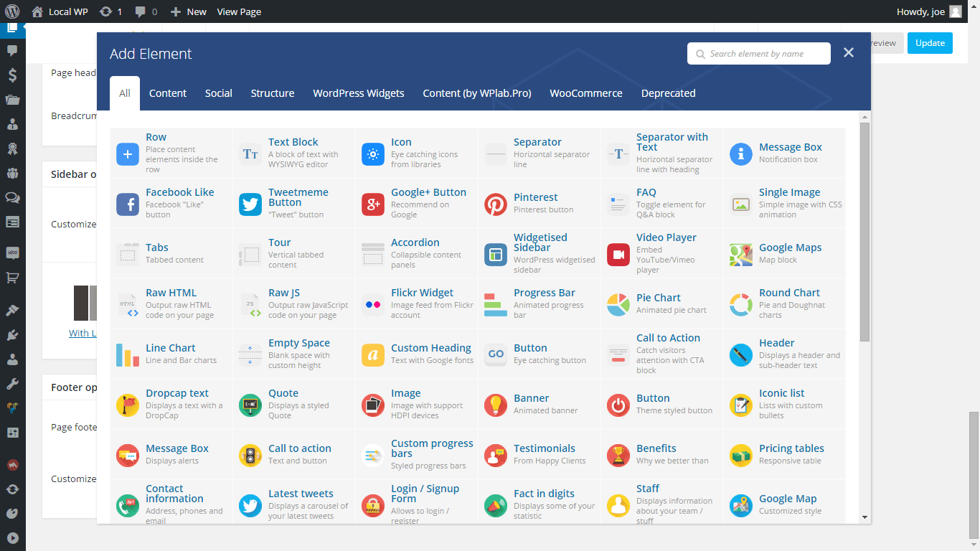
Task: Add the Row element via plus icon
Action: (x=128, y=154)
